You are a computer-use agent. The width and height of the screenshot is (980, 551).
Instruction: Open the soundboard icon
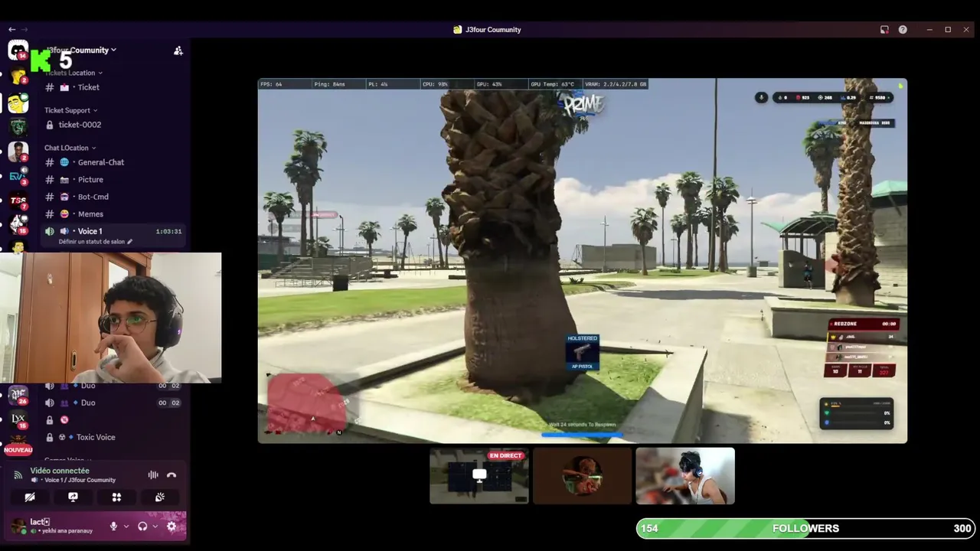point(160,497)
